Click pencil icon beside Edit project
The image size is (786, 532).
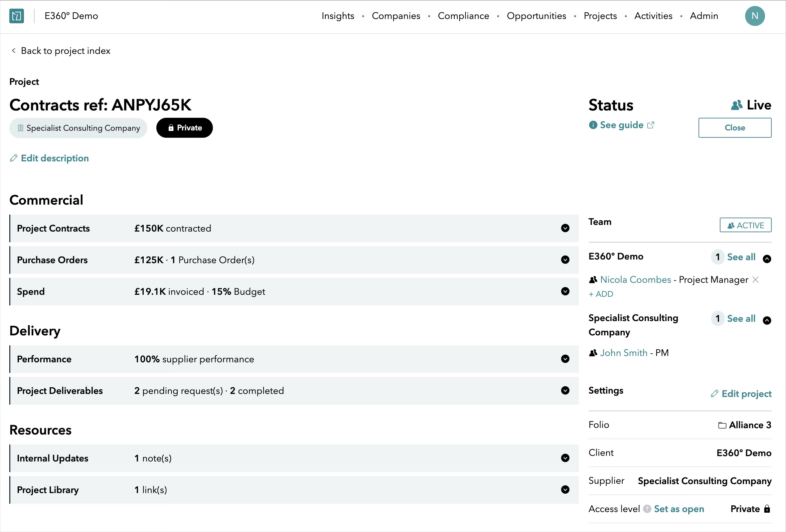pos(714,394)
